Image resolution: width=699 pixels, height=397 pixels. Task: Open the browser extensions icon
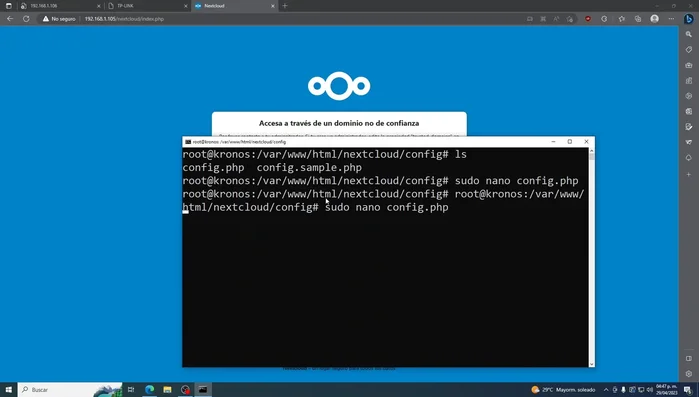[604, 19]
